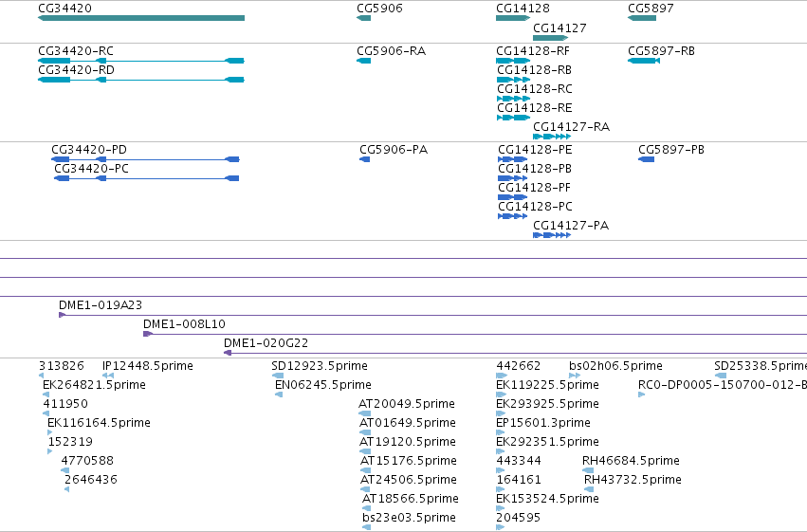Viewport: 807px width, 532px height.
Task: Select protein CG34420-PC
Action: [147, 178]
